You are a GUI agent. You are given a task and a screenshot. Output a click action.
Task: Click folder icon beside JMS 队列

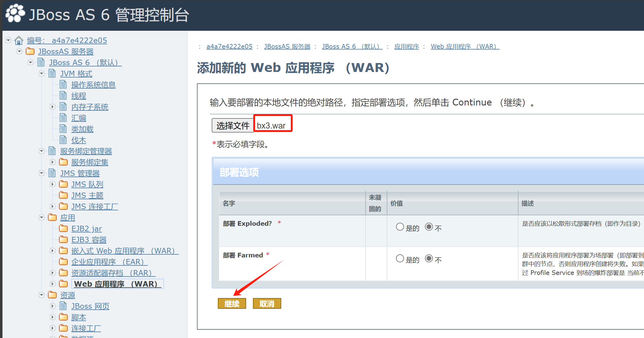63,184
